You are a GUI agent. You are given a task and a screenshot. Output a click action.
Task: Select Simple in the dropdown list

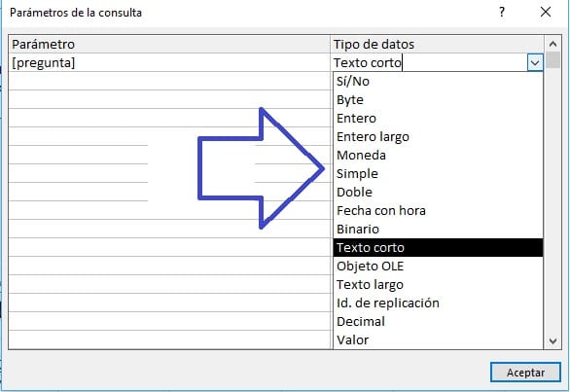coord(438,174)
